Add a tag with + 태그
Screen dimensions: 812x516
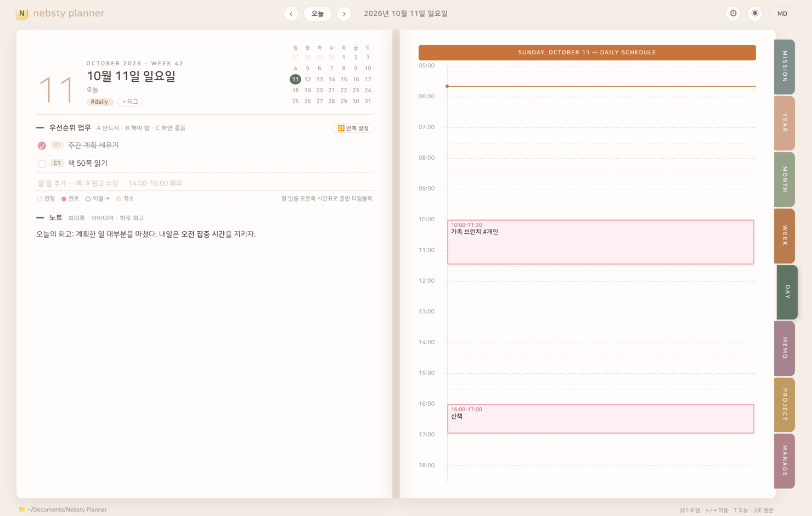pos(130,102)
